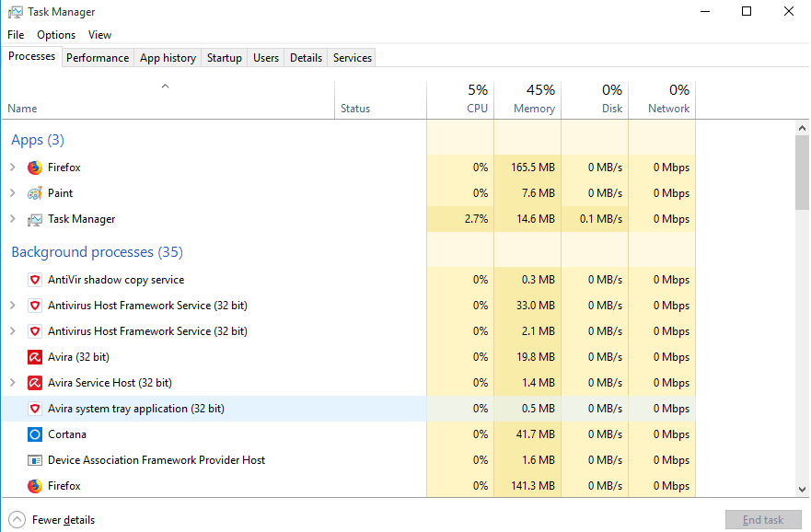
Task: Open the Options menu
Action: click(x=56, y=35)
